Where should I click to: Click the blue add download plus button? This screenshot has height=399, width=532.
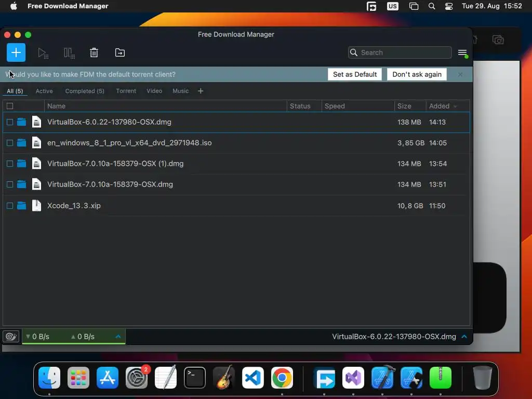16,52
